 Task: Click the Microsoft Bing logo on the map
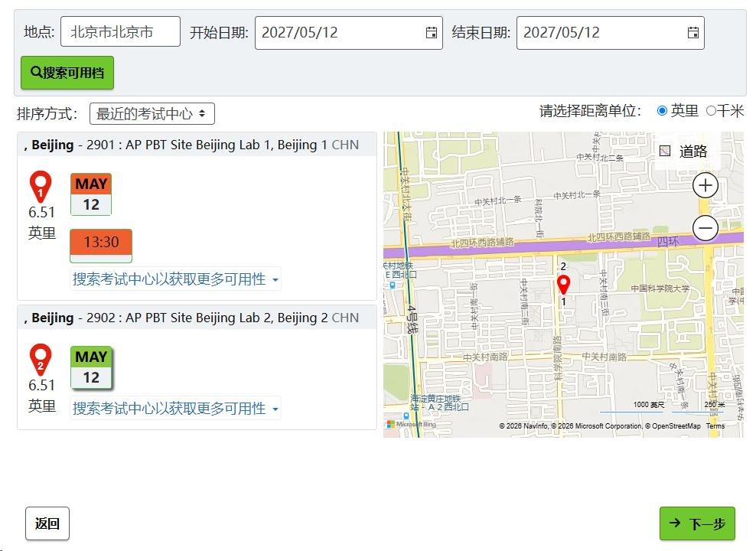click(411, 424)
